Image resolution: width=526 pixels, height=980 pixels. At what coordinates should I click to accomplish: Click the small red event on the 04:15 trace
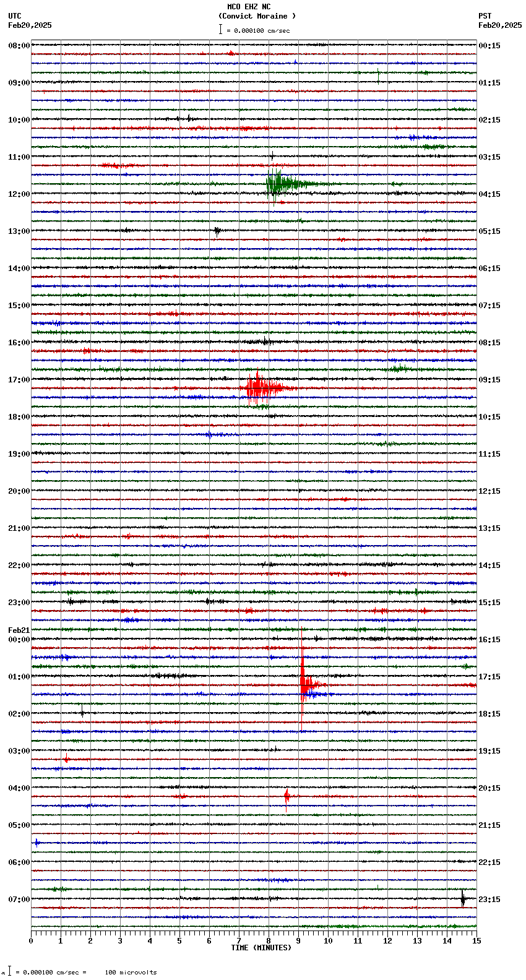coord(287,797)
